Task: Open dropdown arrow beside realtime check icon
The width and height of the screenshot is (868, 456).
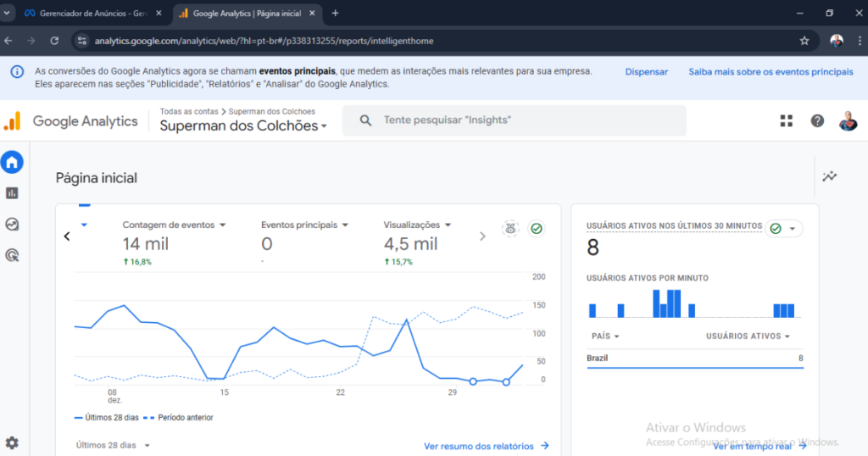Action: tap(793, 229)
